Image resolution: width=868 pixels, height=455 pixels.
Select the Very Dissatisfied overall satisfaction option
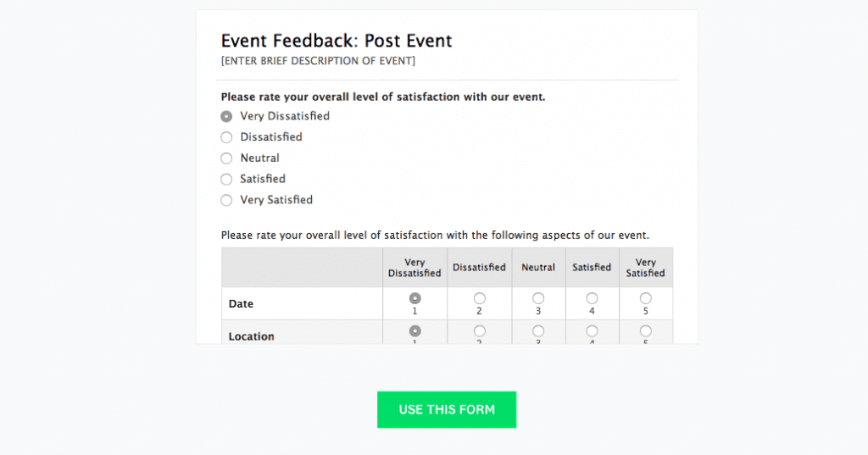[226, 116]
